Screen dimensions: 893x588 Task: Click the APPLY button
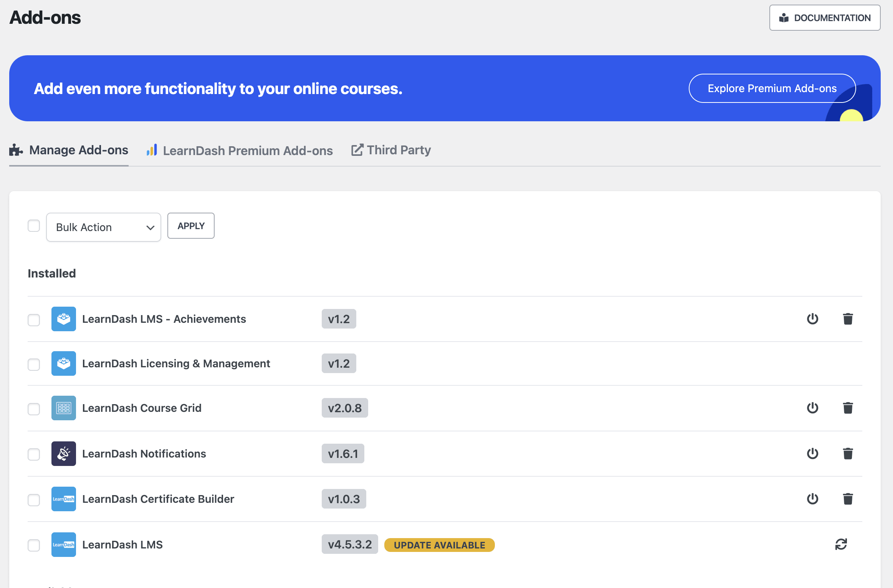[x=191, y=226]
